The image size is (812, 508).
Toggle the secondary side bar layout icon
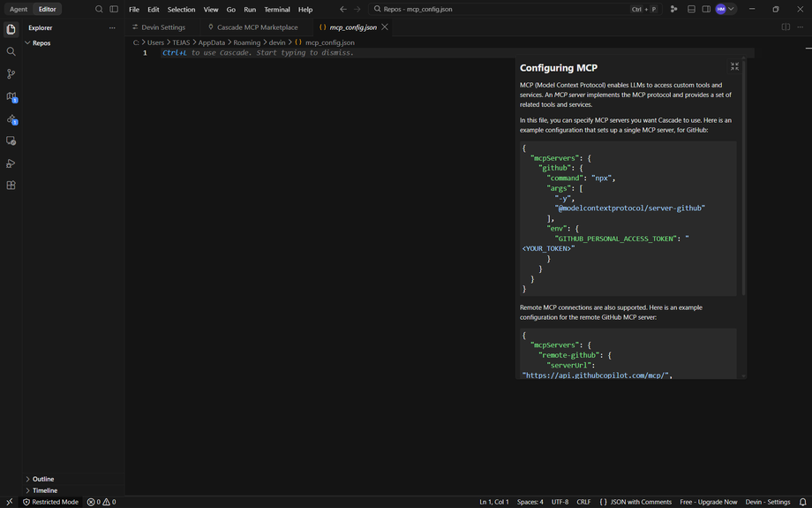(x=706, y=10)
